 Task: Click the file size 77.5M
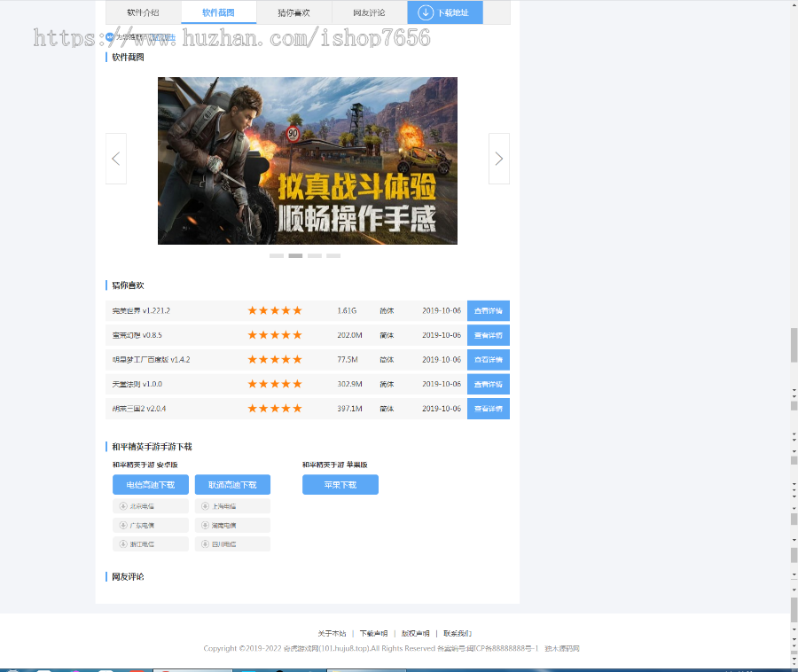pos(348,360)
